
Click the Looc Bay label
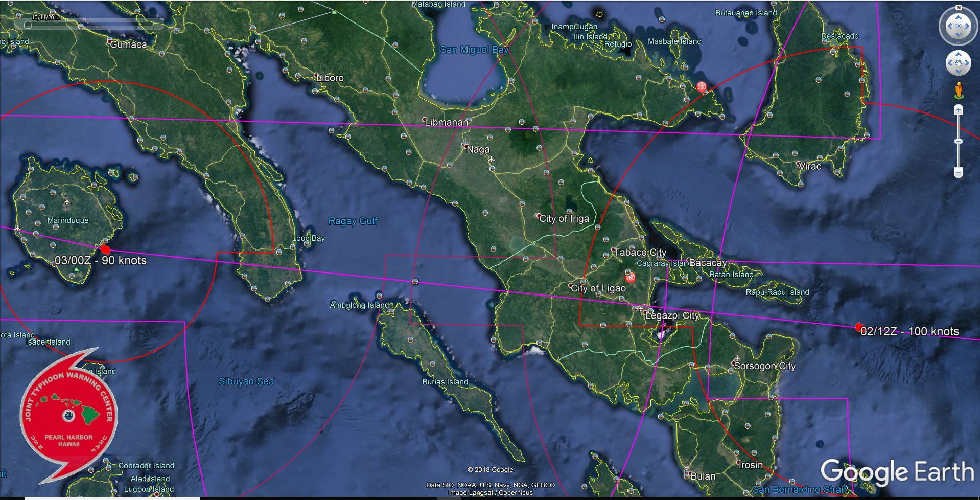click(308, 238)
